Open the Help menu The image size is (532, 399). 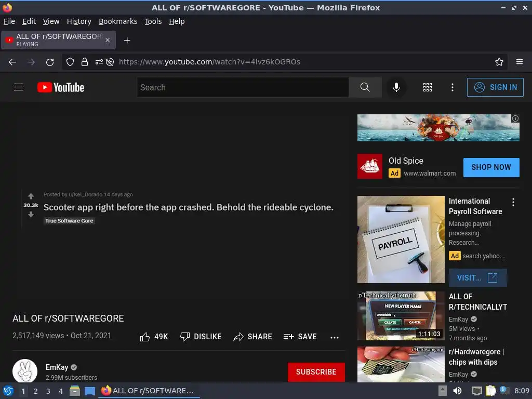click(x=177, y=21)
